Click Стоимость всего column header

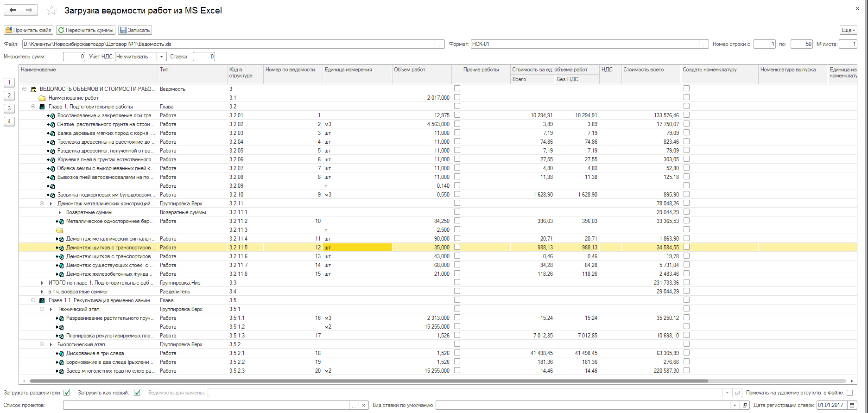coord(651,74)
